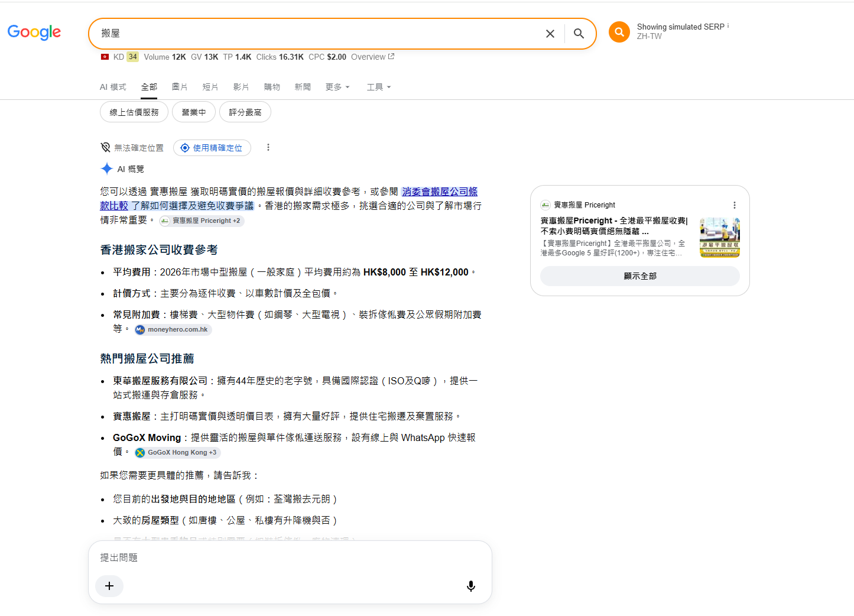Image resolution: width=854 pixels, height=616 pixels.
Task: Open the 短片 tab
Action: pos(210,87)
